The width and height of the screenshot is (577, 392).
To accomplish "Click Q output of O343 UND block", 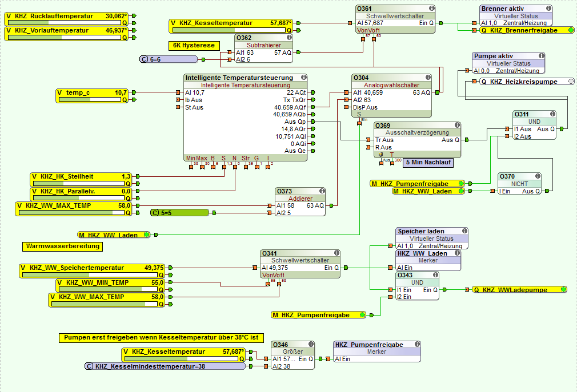I will click(444, 290).
